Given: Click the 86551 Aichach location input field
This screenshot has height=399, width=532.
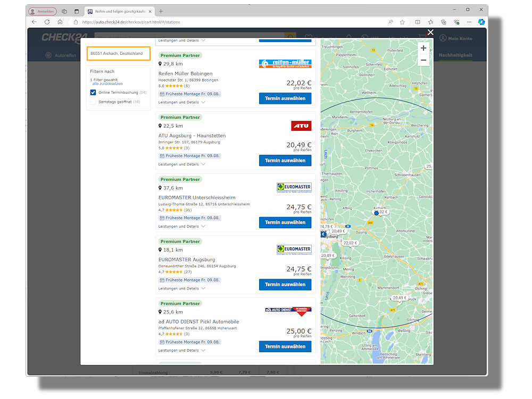Looking at the screenshot, I should pyautogui.click(x=119, y=54).
